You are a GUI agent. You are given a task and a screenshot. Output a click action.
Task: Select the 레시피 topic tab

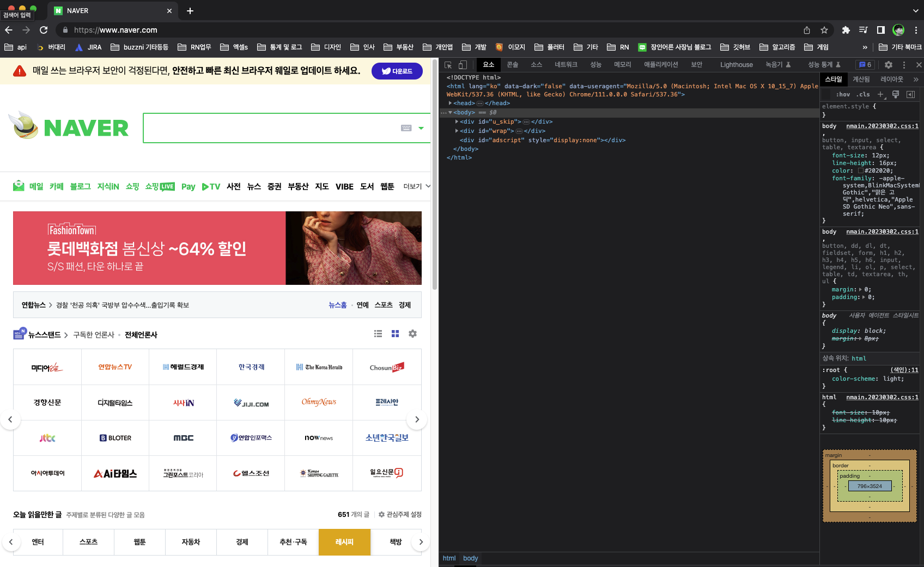coord(344,542)
